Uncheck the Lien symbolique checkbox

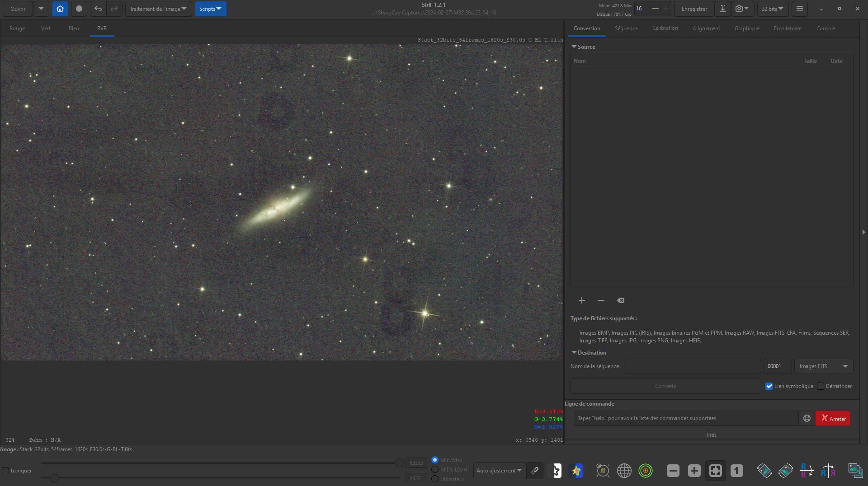[x=769, y=386]
